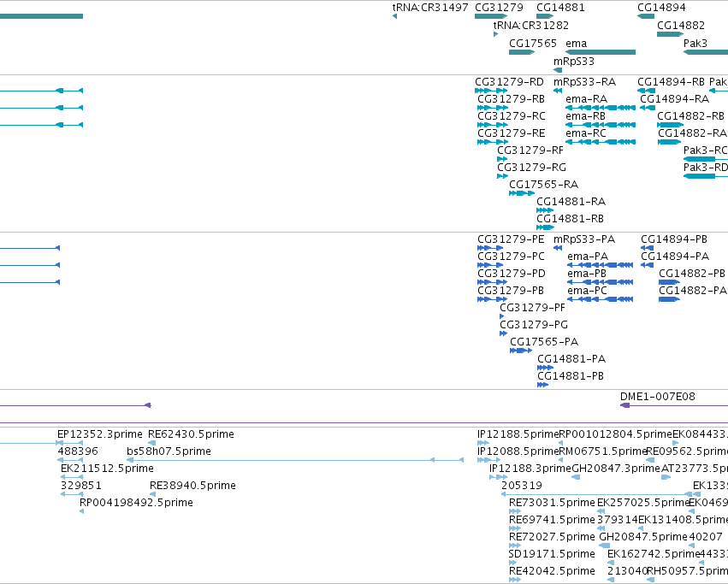Screen dimensions: 728x584
Task: Select protein ema-PC
Action: pos(587,291)
